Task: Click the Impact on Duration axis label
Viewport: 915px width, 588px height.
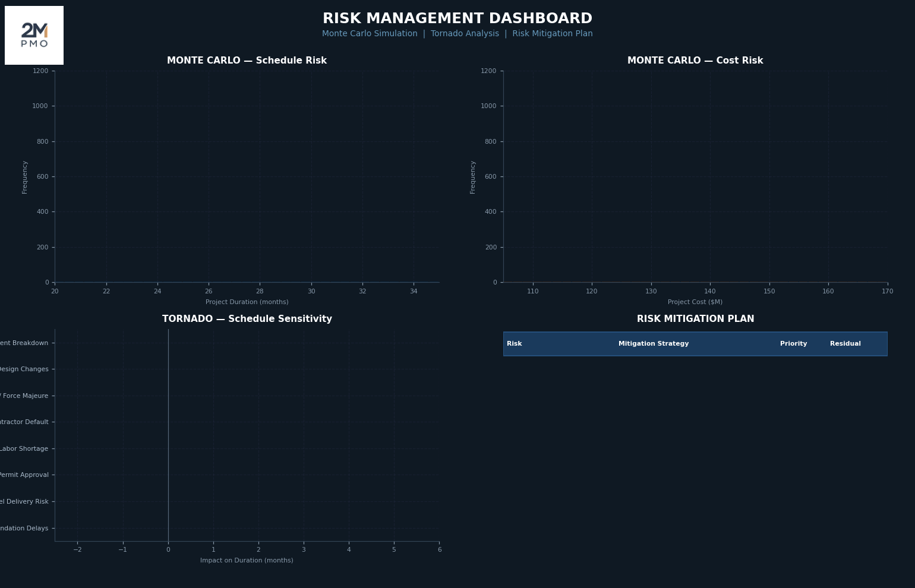Action: coord(247,561)
